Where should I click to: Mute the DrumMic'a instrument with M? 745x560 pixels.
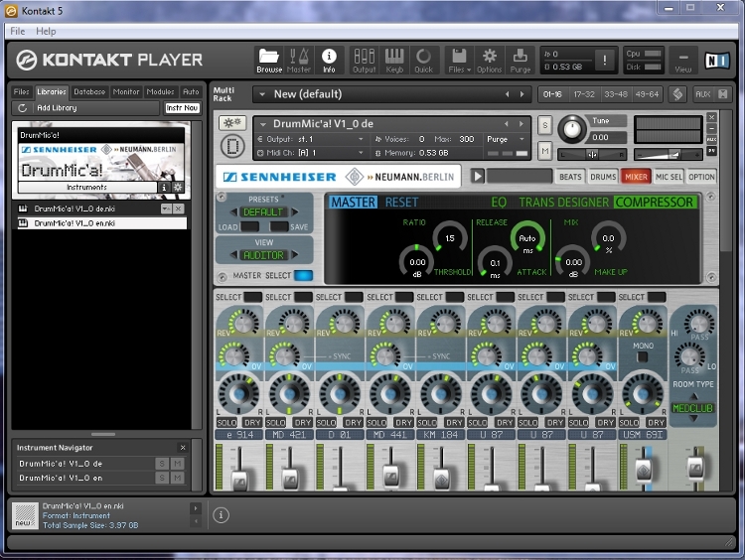[545, 151]
